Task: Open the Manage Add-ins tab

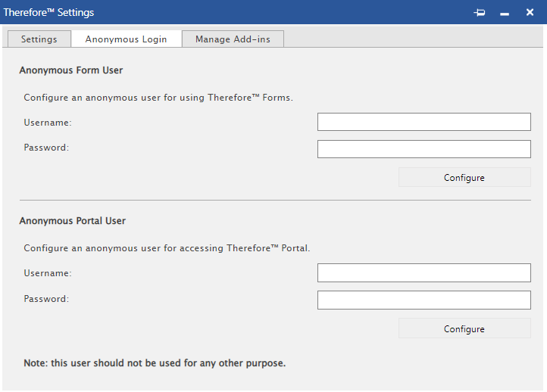Action: (x=233, y=39)
